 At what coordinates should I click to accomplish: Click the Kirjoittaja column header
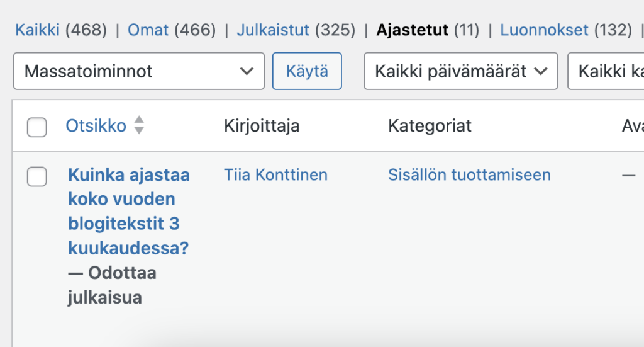click(x=262, y=126)
